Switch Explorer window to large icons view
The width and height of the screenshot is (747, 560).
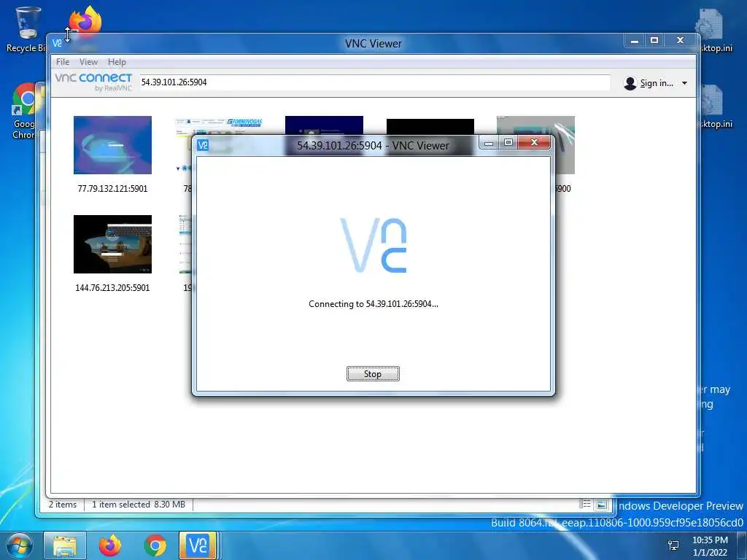[x=602, y=505]
